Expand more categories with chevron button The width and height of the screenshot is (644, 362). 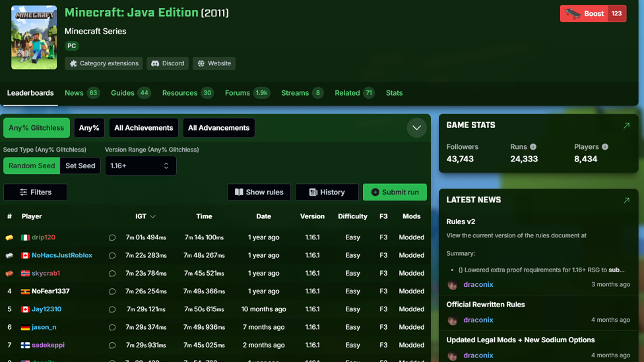(x=416, y=128)
